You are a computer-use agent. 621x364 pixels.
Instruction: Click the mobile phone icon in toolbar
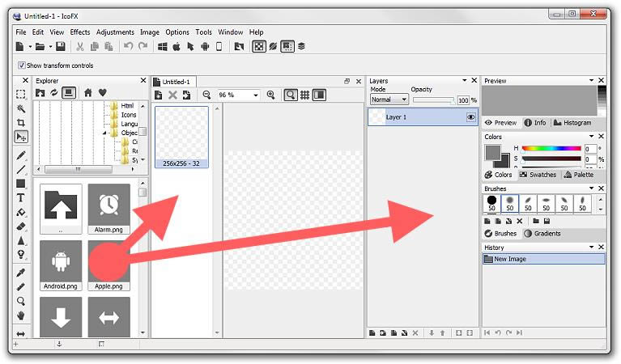pyautogui.click(x=219, y=46)
